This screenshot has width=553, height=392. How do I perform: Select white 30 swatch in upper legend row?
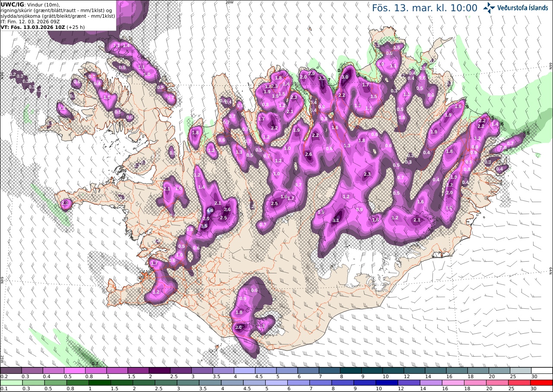(542, 370)
